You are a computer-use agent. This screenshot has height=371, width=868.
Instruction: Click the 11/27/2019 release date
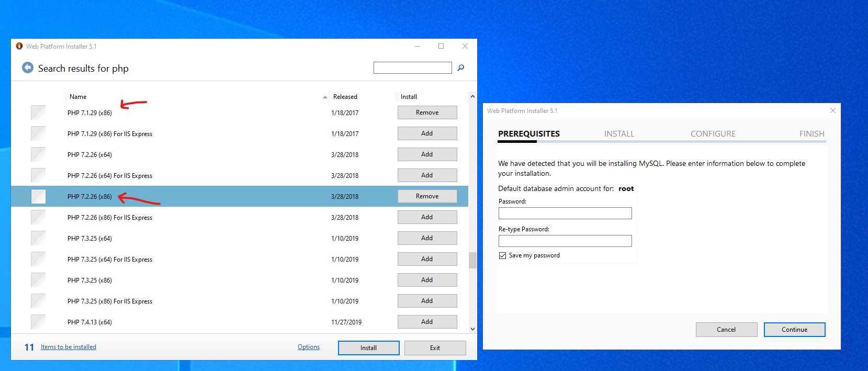tap(346, 322)
